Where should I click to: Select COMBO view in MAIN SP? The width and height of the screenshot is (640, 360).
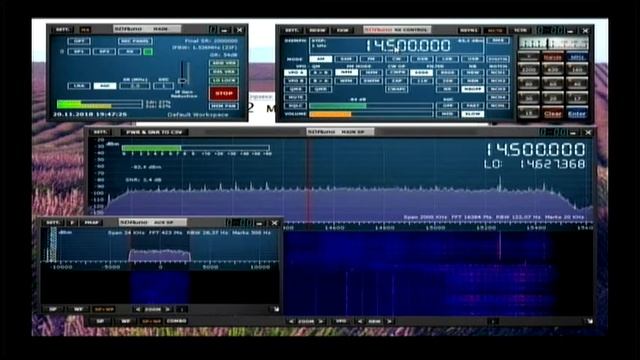(176, 321)
